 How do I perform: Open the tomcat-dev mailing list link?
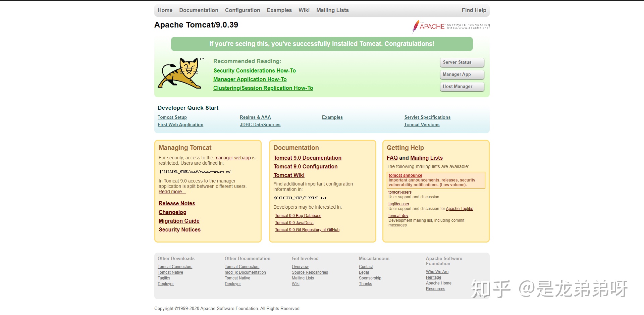[398, 216]
